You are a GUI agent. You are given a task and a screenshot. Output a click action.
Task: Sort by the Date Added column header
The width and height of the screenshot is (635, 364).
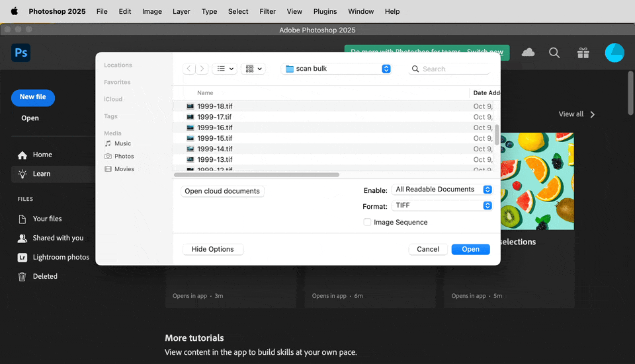(x=486, y=93)
